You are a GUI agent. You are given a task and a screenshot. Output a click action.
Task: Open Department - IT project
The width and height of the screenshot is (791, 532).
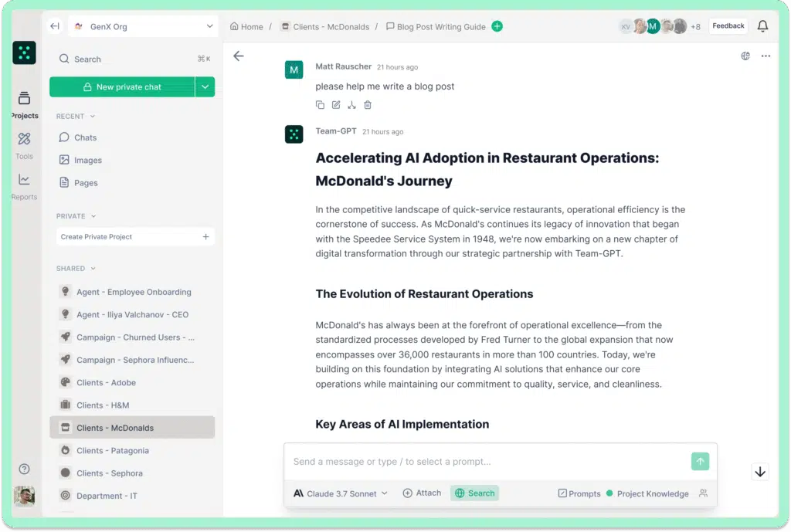tap(132, 496)
